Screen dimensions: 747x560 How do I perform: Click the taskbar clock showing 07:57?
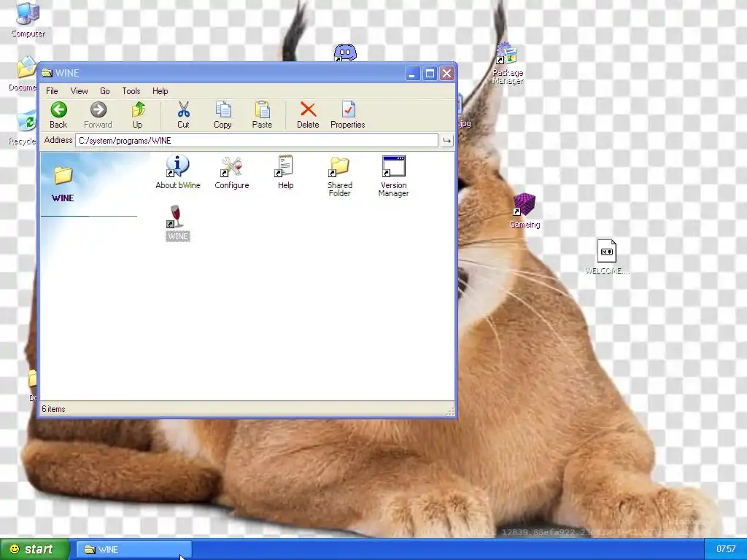point(726,550)
